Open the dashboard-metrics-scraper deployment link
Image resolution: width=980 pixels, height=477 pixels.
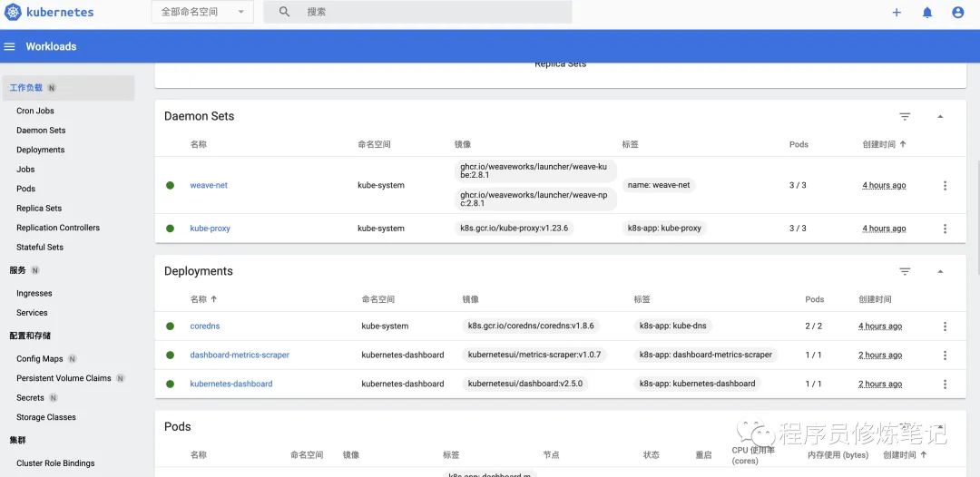[240, 355]
